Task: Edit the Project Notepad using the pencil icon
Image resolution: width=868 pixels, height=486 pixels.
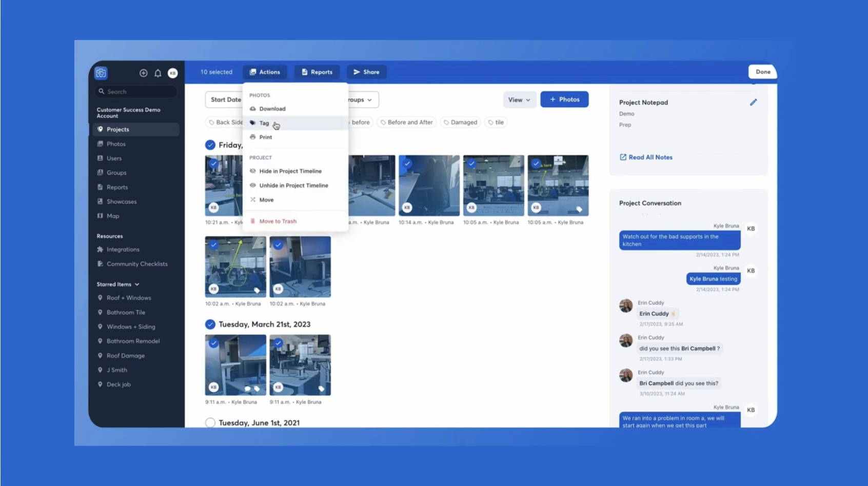Action: (754, 102)
